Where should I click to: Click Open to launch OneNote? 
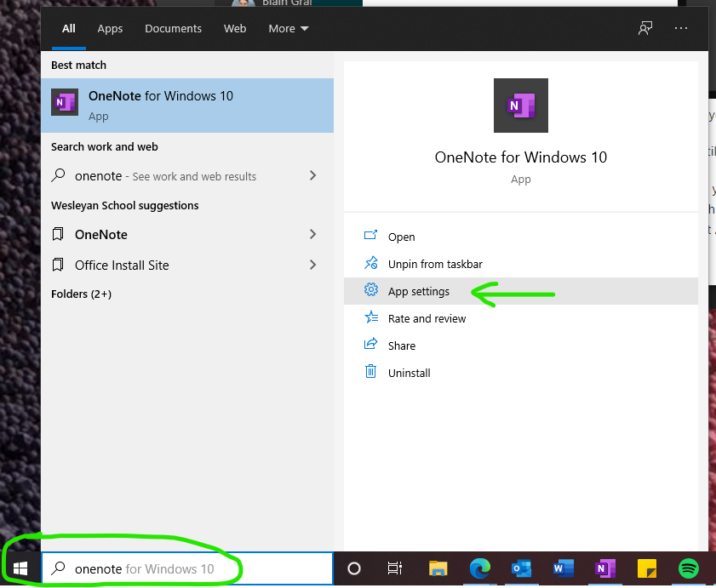401,237
